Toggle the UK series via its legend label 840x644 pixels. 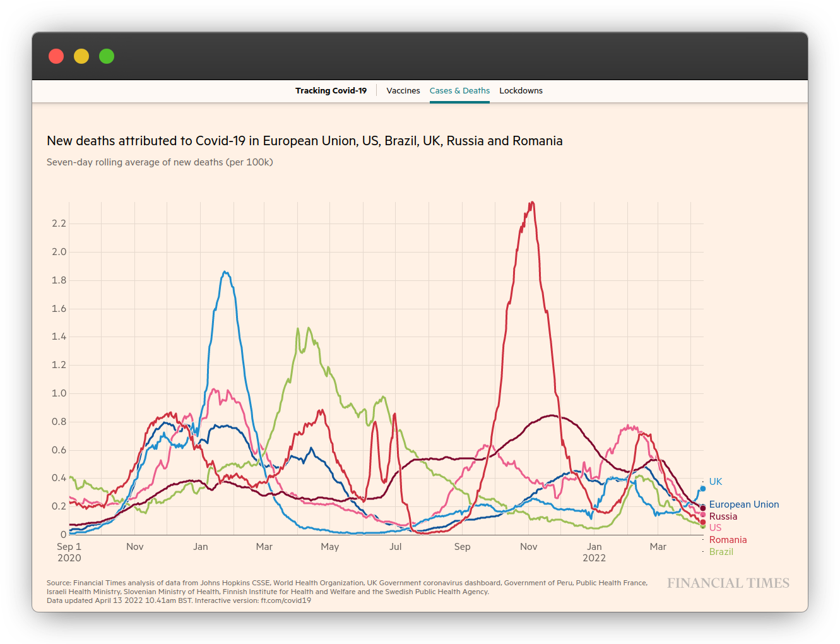[716, 482]
